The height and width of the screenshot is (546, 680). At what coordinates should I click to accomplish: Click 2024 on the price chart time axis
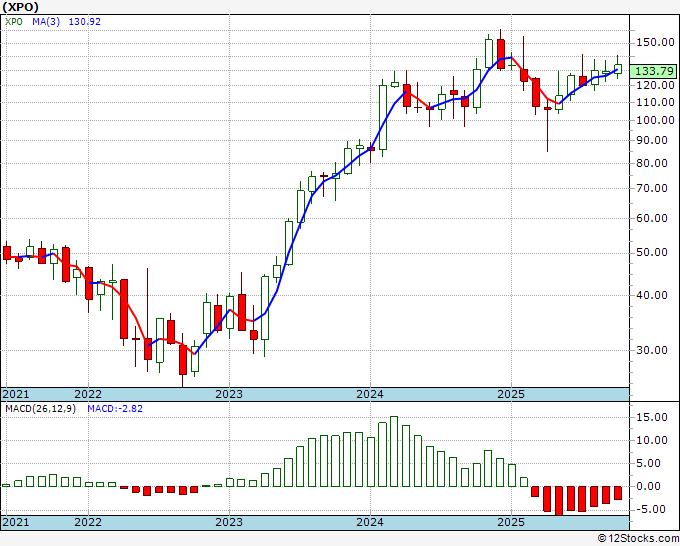(370, 394)
